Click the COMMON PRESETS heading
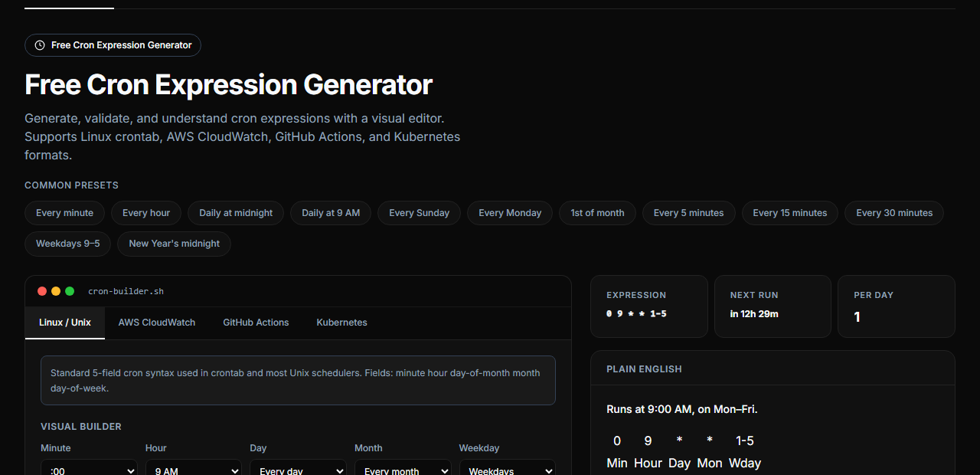Image resolution: width=980 pixels, height=475 pixels. point(71,185)
